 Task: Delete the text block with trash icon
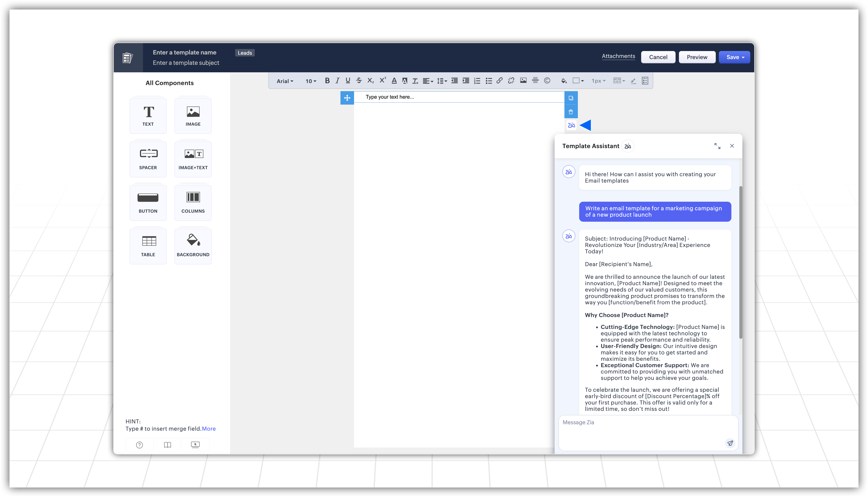571,112
